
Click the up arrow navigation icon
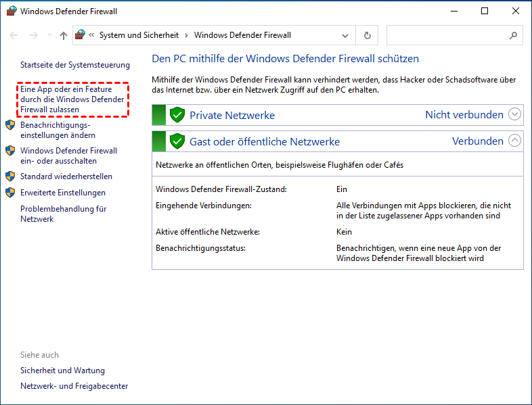click(63, 35)
